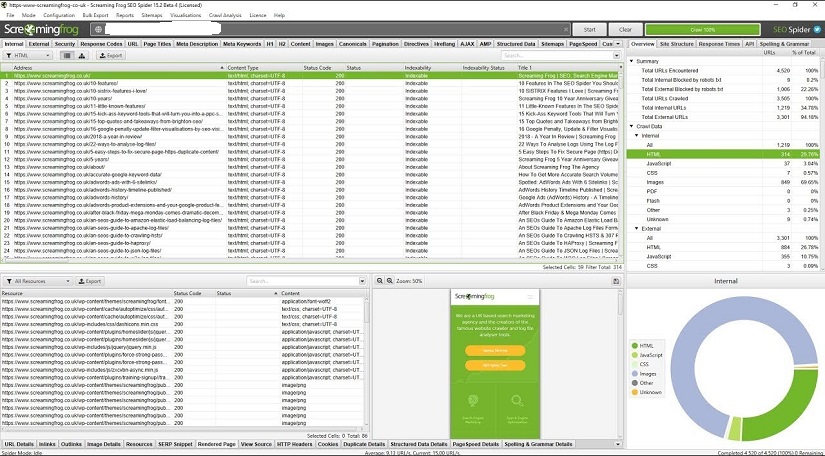Collapse the Crawl Data section
The height and width of the screenshot is (456, 825).
[x=632, y=126]
